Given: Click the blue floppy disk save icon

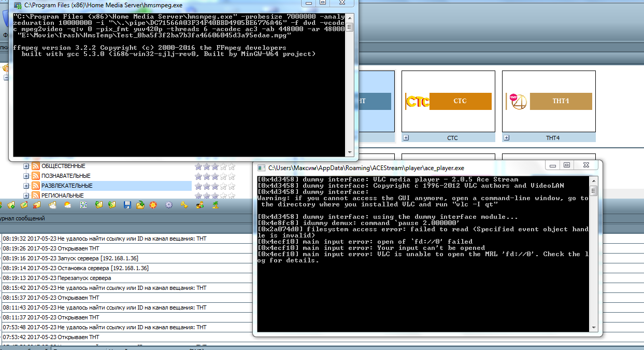Looking at the screenshot, I should point(127,205).
